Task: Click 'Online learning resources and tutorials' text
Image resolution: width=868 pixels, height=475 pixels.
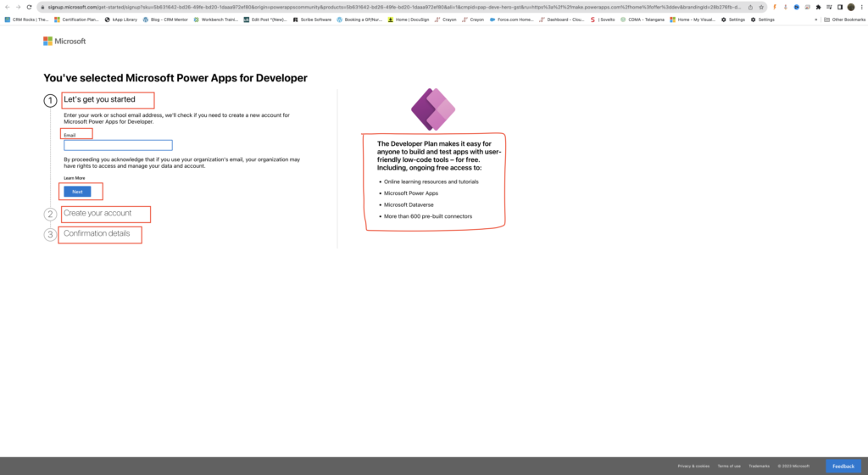Action: coord(431,182)
